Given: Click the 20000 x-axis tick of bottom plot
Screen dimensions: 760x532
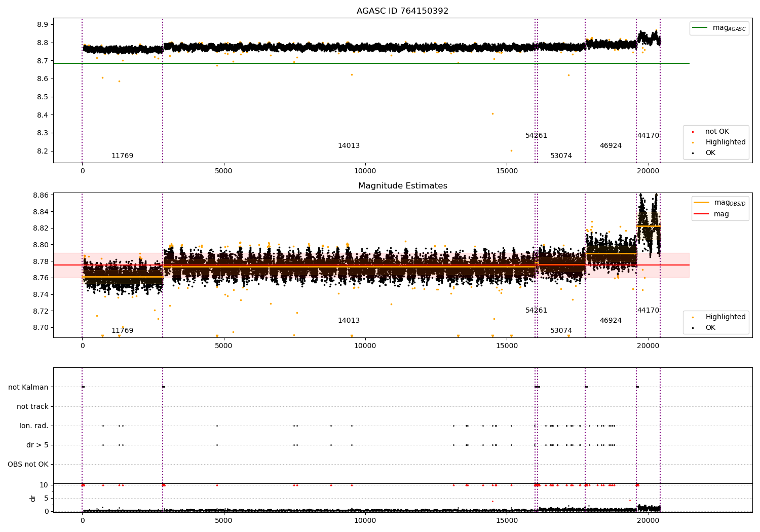Looking at the screenshot, I should click(x=648, y=520).
